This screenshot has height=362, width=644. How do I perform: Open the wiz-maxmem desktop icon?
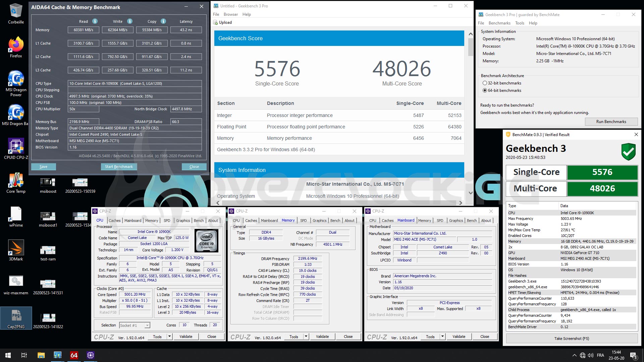[16, 284]
